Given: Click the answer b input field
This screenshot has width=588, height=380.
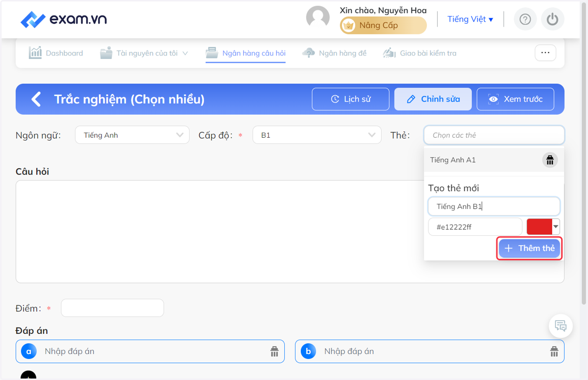Looking at the screenshot, I should 429,351.
